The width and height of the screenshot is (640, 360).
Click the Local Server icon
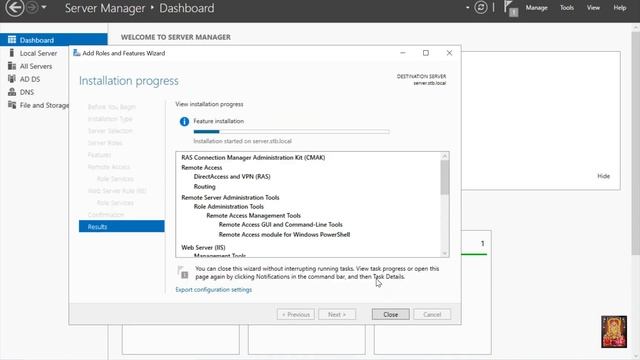[x=12, y=53]
